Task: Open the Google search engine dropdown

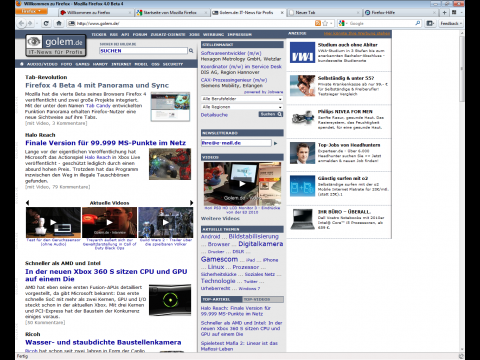Action: coord(342,23)
